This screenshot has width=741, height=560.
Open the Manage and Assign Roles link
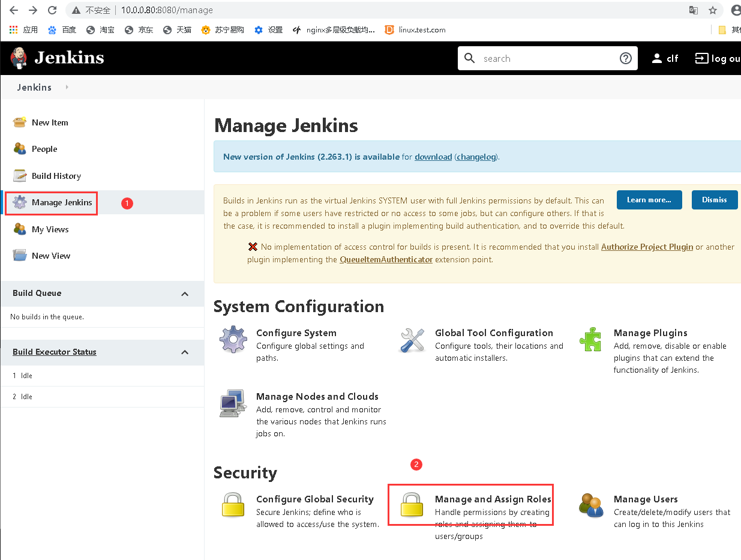click(x=493, y=499)
